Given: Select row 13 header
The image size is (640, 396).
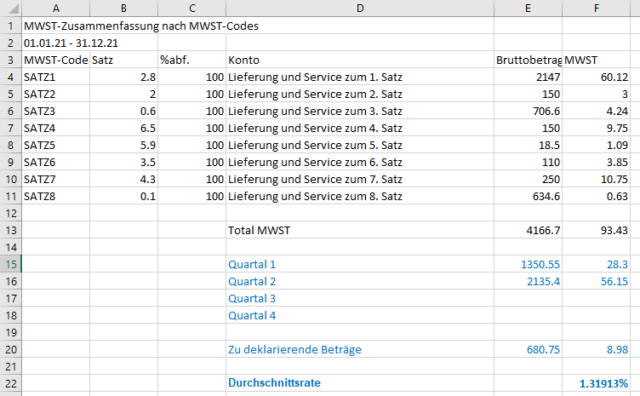Looking at the screenshot, I should (x=11, y=230).
